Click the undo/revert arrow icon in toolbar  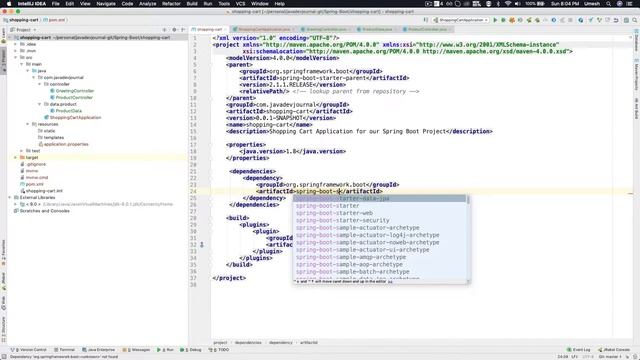click(616, 20)
